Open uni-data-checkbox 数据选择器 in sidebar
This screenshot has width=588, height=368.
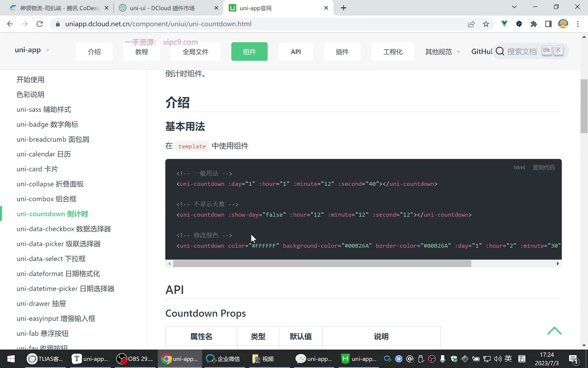pos(64,229)
